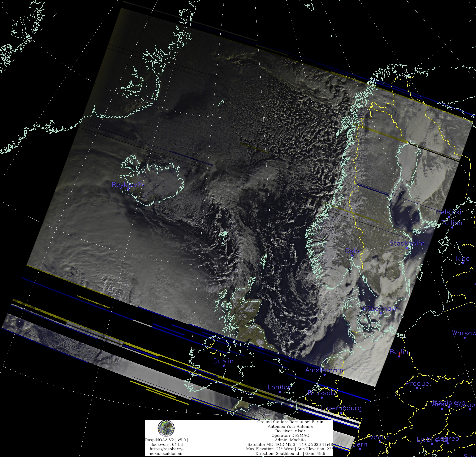Click the Warsaw city dot marker
Viewport: 476px width, 457px height.
464,338
